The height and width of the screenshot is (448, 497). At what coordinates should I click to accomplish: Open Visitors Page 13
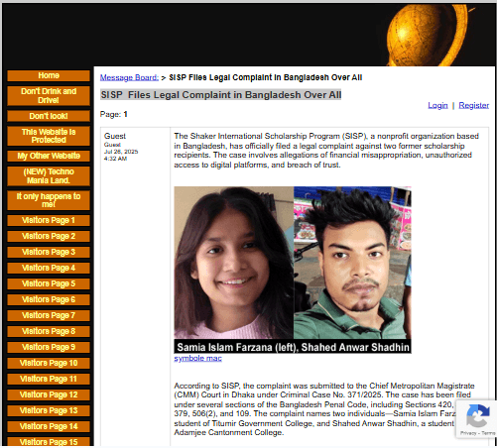pyautogui.click(x=49, y=410)
